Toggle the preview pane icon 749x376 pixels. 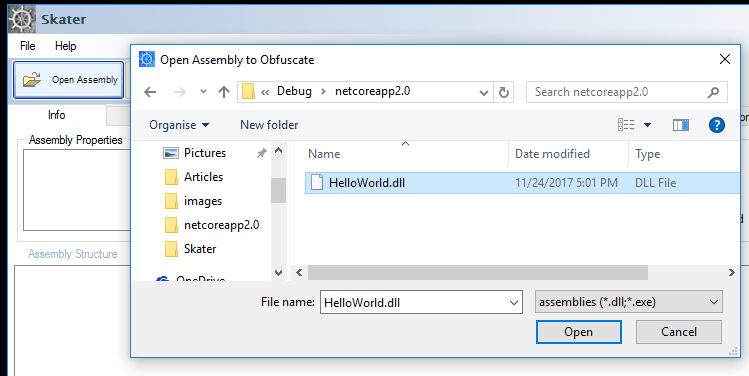point(681,125)
